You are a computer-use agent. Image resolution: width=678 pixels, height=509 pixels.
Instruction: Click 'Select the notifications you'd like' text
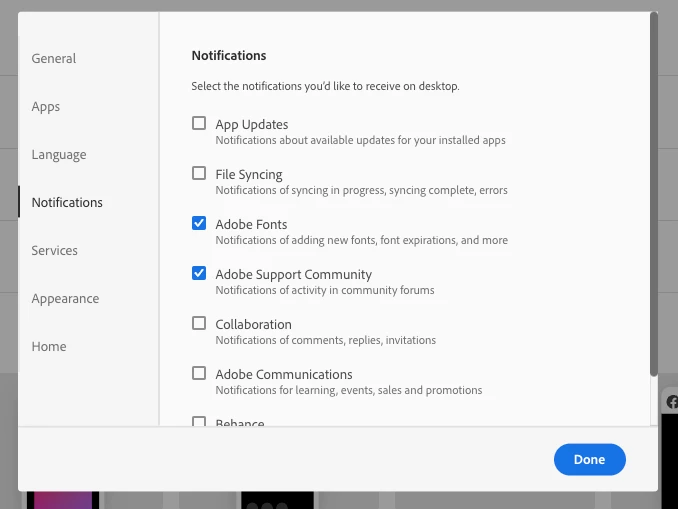pos(325,86)
